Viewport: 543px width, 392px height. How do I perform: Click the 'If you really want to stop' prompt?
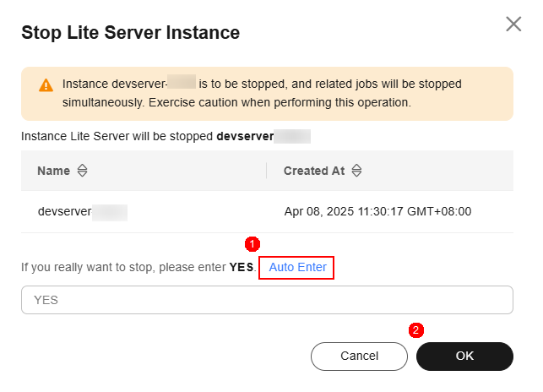coord(138,267)
